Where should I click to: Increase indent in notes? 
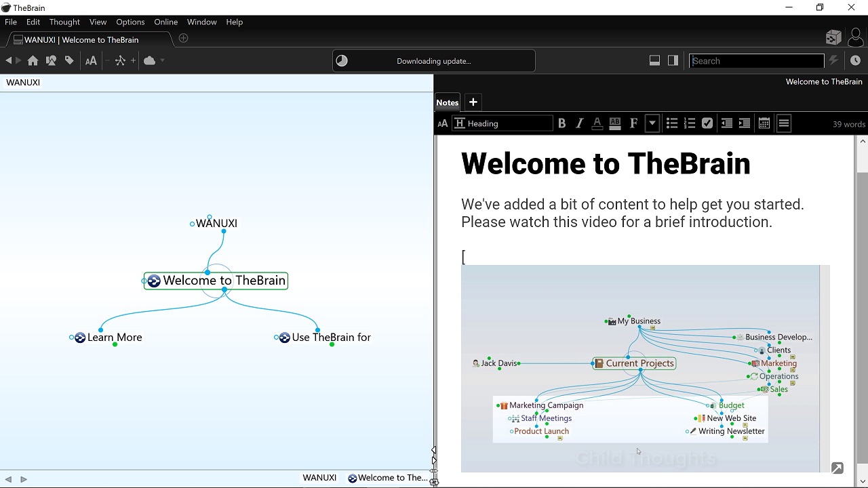click(x=744, y=123)
